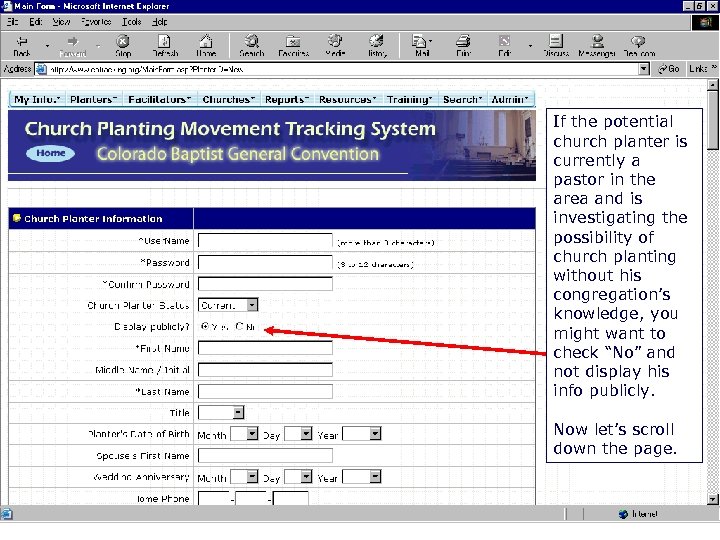The image size is (720, 540).
Task: Open Date of Birth Day dropdown
Action: point(298,433)
